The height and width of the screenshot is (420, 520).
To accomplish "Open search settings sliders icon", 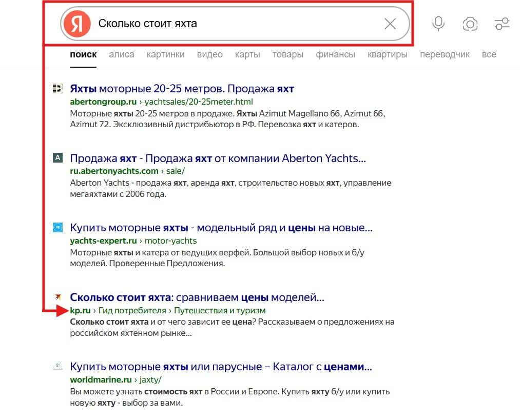I will (502, 24).
